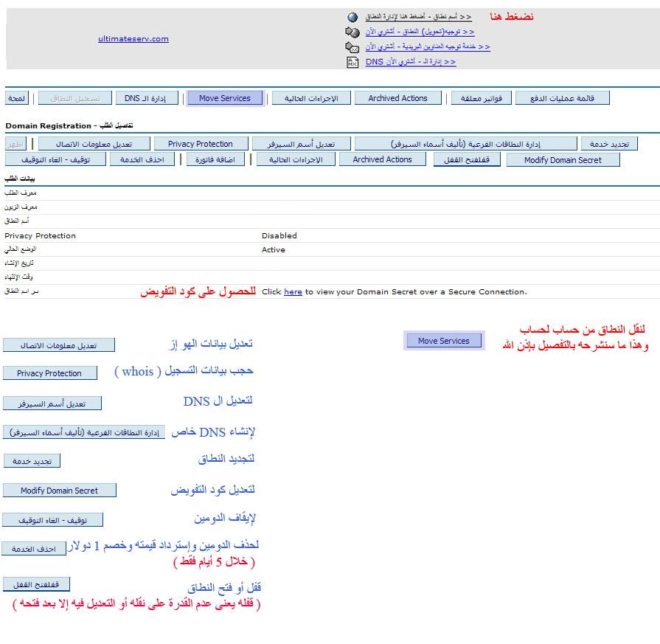Click 'توقيف - الغاء التوقيف' beside 'احذف الخدمة' in the button row
The image size is (660, 644).
pos(55,159)
